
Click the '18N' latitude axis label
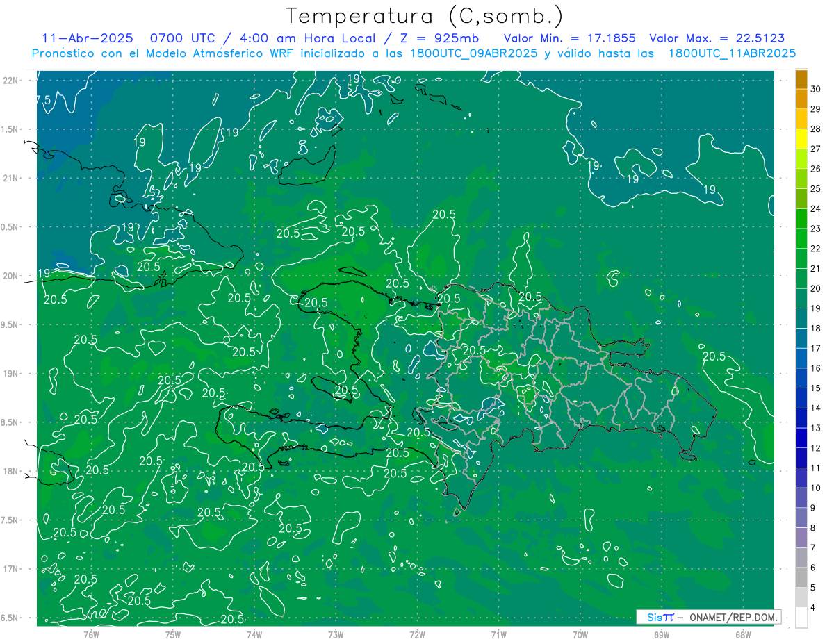(x=10, y=471)
